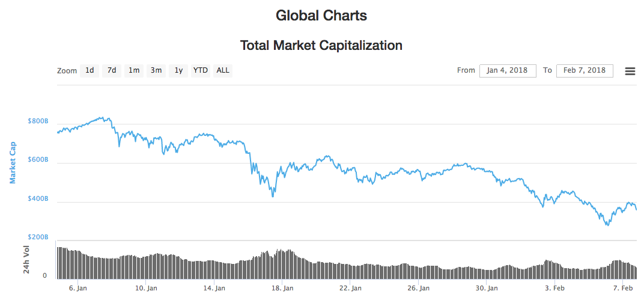Click the Market Cap axis label
This screenshot has height=294, width=644.
tap(13, 162)
